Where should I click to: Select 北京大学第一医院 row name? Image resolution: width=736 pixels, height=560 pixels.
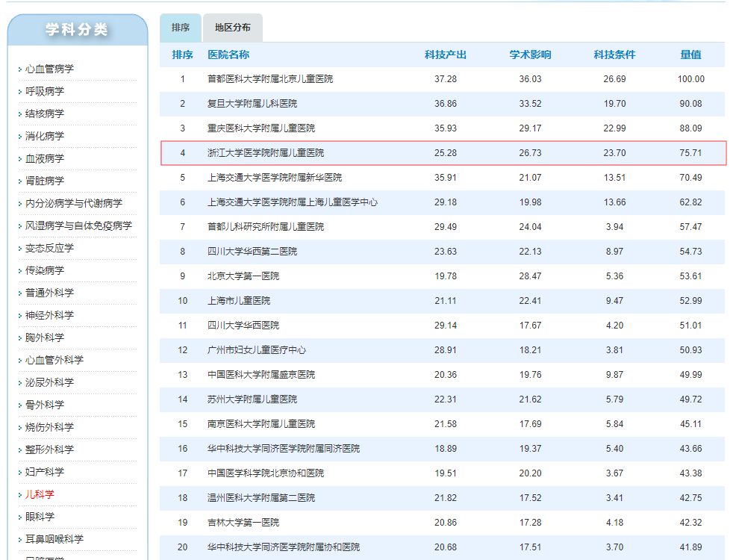(243, 276)
